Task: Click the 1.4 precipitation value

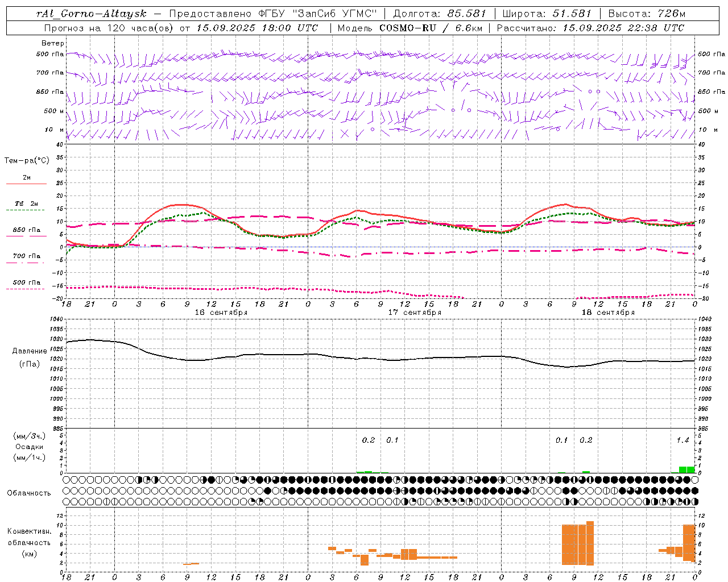Action: (x=682, y=440)
